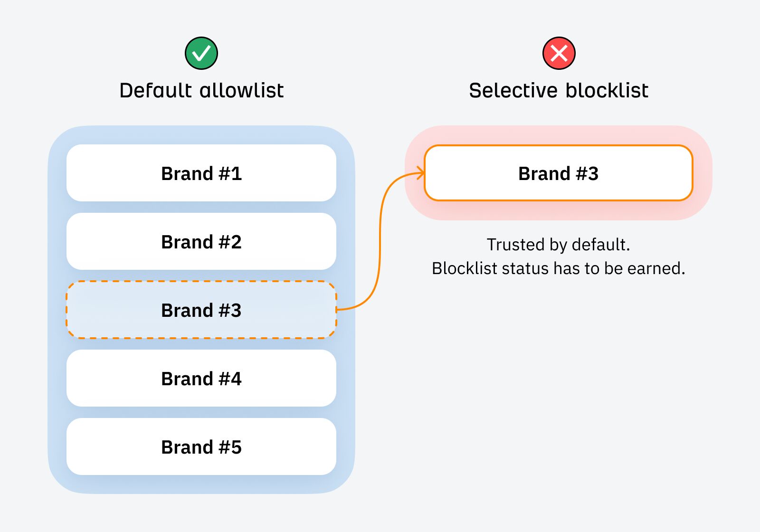
Task: Click where the orange connector leaves the dashed card
Action: pyautogui.click(x=338, y=309)
